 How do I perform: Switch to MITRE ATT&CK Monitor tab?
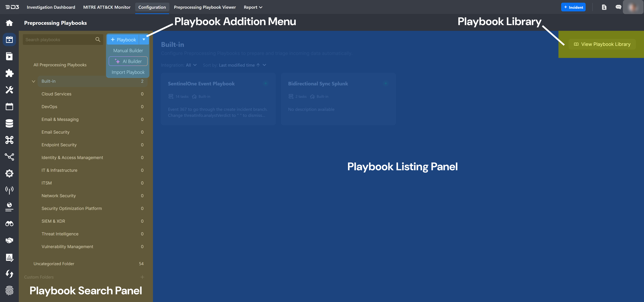[107, 7]
